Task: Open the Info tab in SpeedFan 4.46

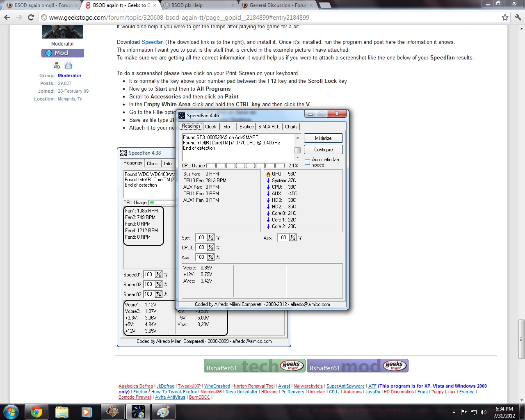Action: click(x=226, y=127)
